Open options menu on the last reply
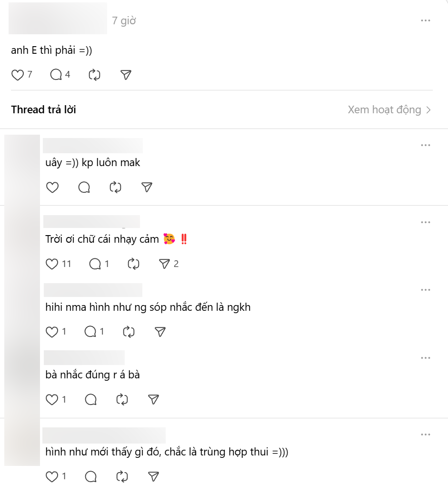448x494 pixels. [425, 434]
